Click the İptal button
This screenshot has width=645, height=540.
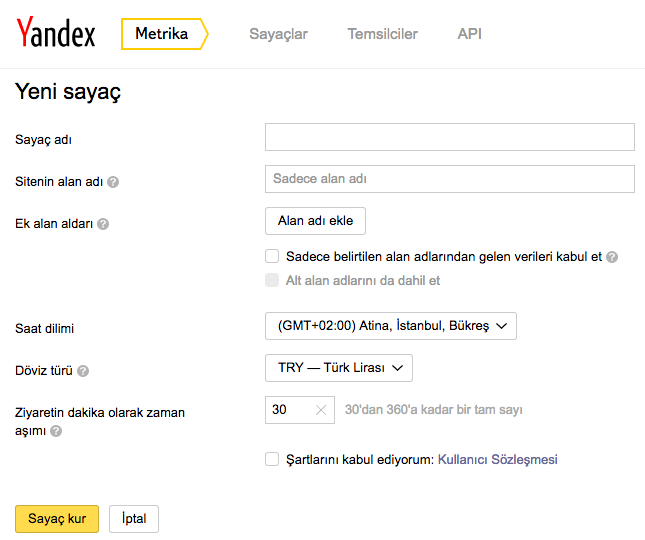click(134, 519)
